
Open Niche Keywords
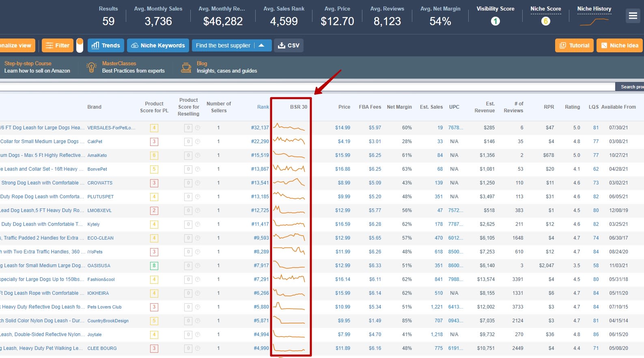[158, 45]
